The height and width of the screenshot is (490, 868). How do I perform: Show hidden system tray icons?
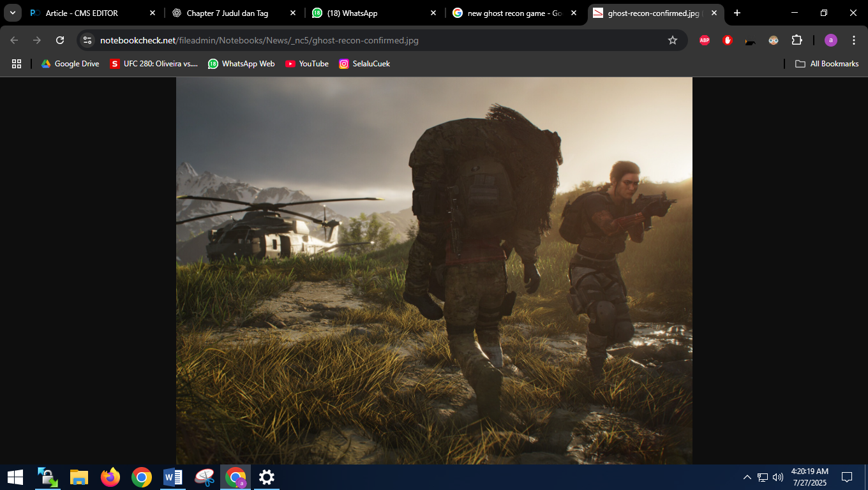(x=747, y=477)
